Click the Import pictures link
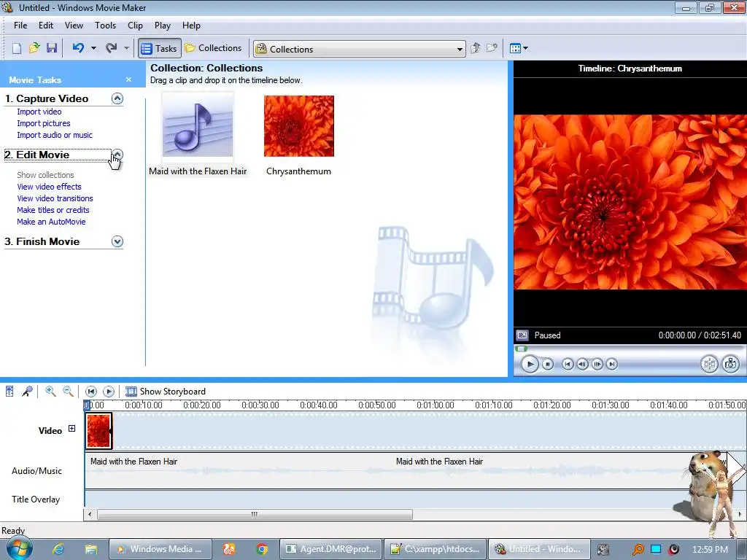The image size is (747, 560). (44, 123)
